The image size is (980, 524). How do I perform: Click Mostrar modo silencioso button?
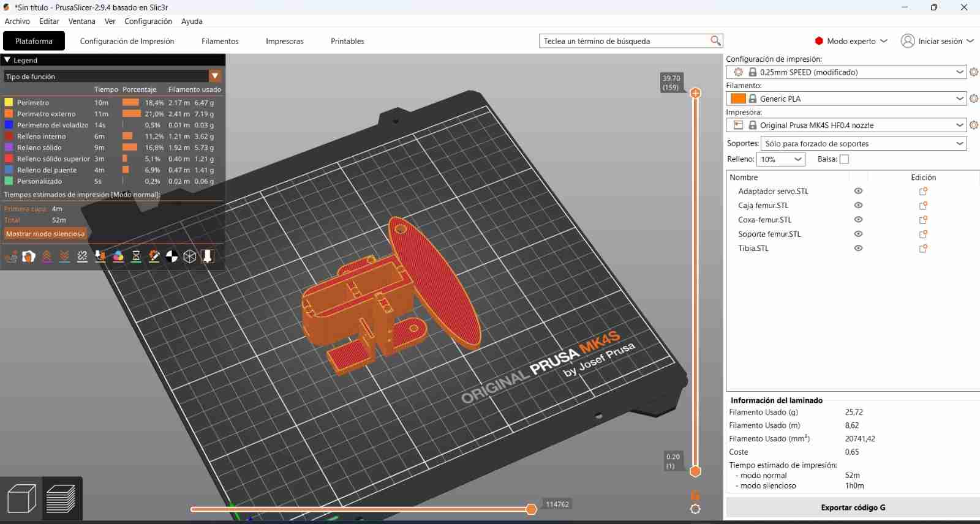point(45,234)
